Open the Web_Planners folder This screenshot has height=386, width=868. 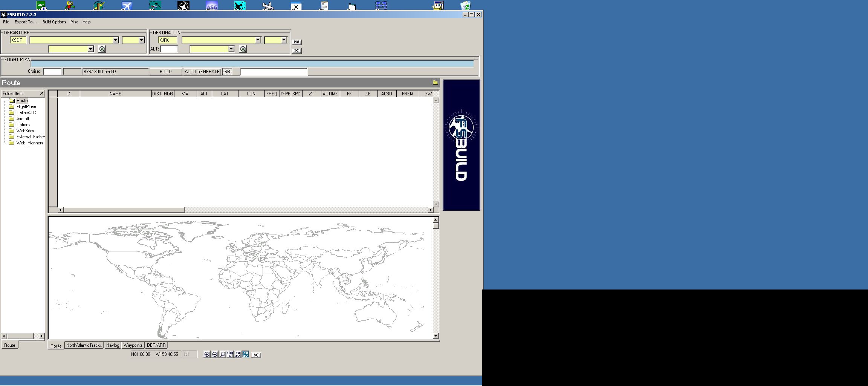point(30,143)
